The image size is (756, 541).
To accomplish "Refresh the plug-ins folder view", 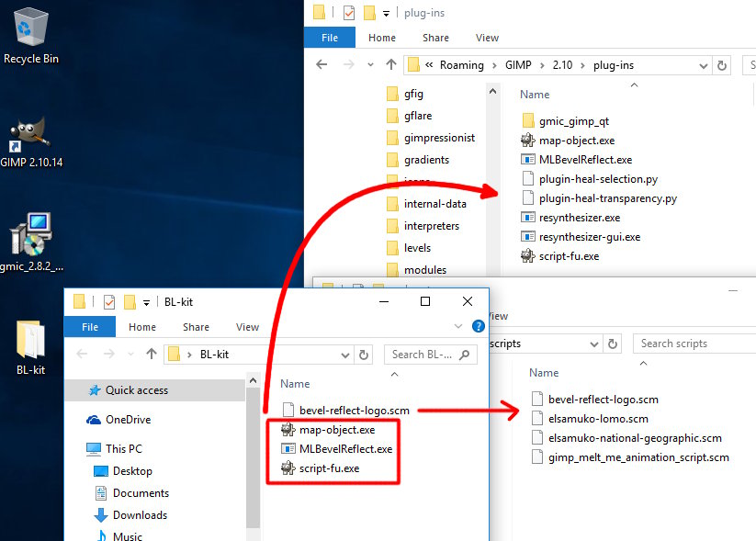I will [x=722, y=65].
